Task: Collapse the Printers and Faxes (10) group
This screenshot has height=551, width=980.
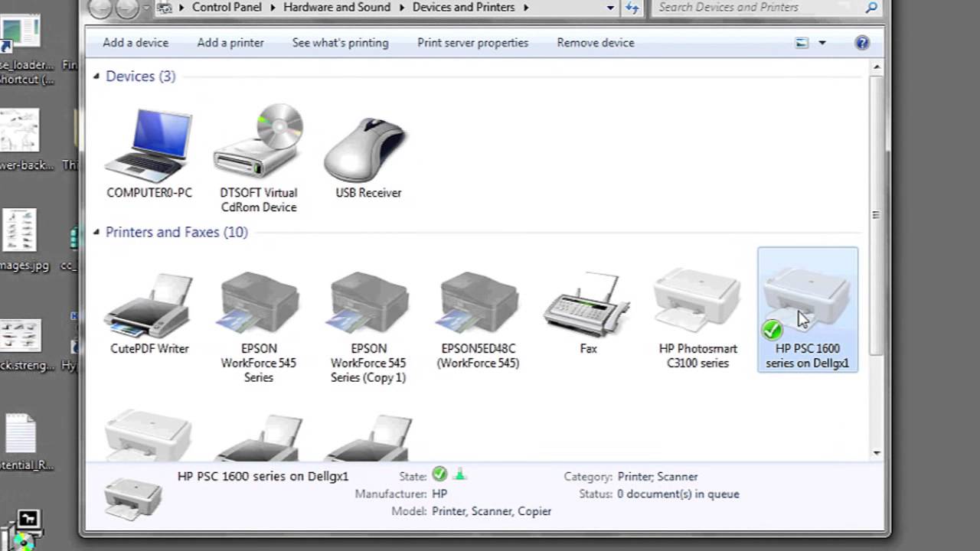Action: [96, 232]
